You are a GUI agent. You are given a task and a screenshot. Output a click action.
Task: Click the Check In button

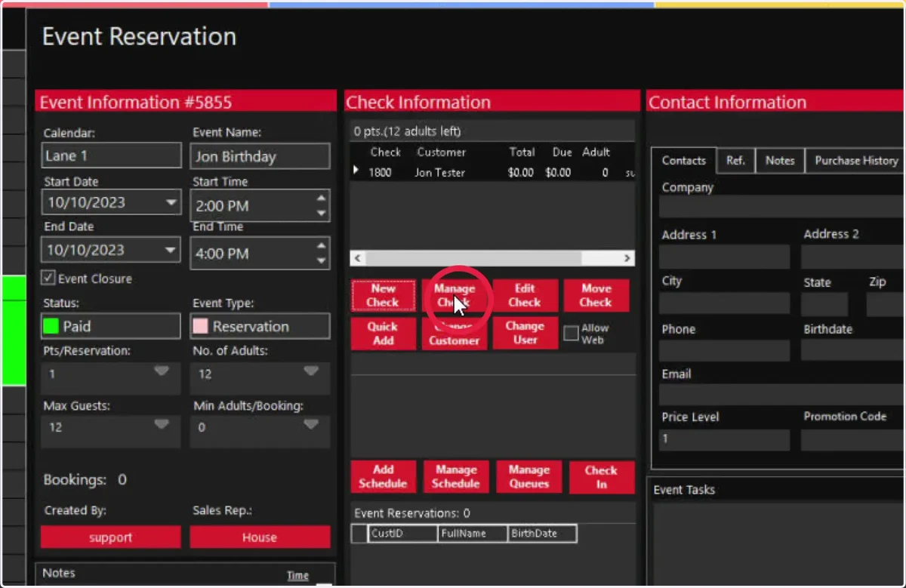pyautogui.click(x=602, y=477)
